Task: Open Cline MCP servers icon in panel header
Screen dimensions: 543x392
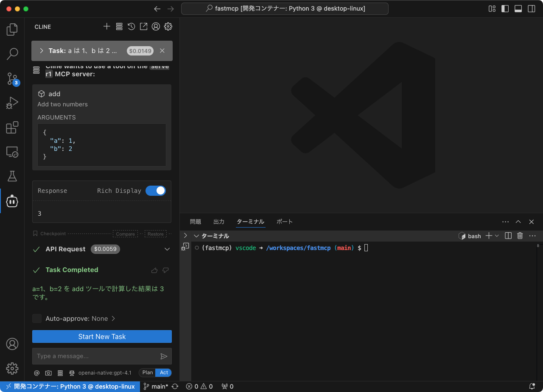Action: (x=119, y=26)
